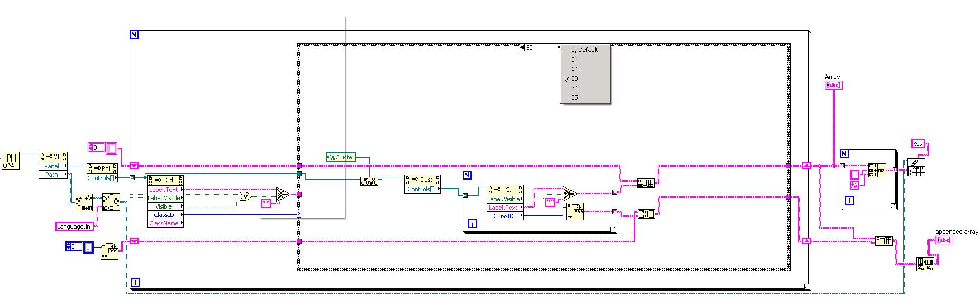The image size is (980, 306).
Task: Open the case selector label dropdown arrow
Action: tap(558, 48)
